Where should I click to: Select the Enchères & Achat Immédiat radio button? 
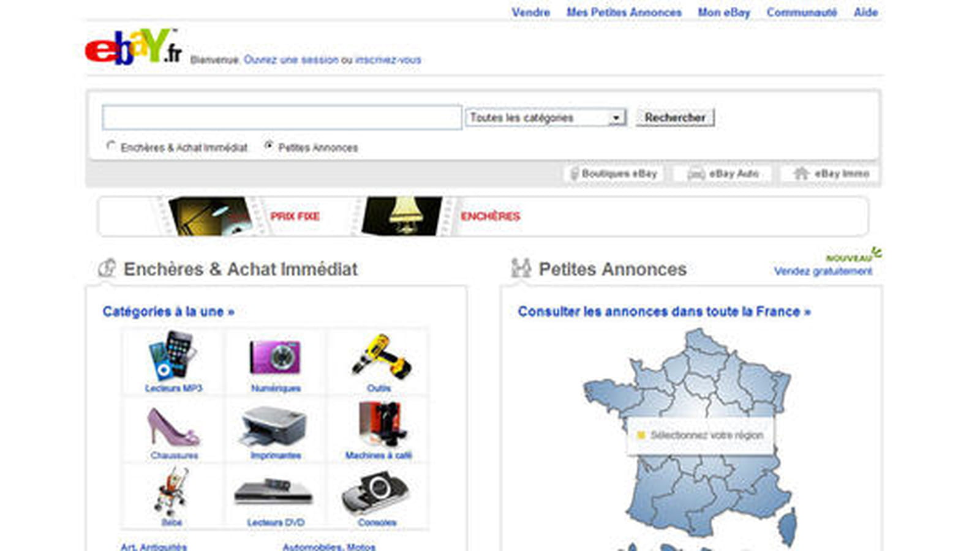tap(111, 146)
